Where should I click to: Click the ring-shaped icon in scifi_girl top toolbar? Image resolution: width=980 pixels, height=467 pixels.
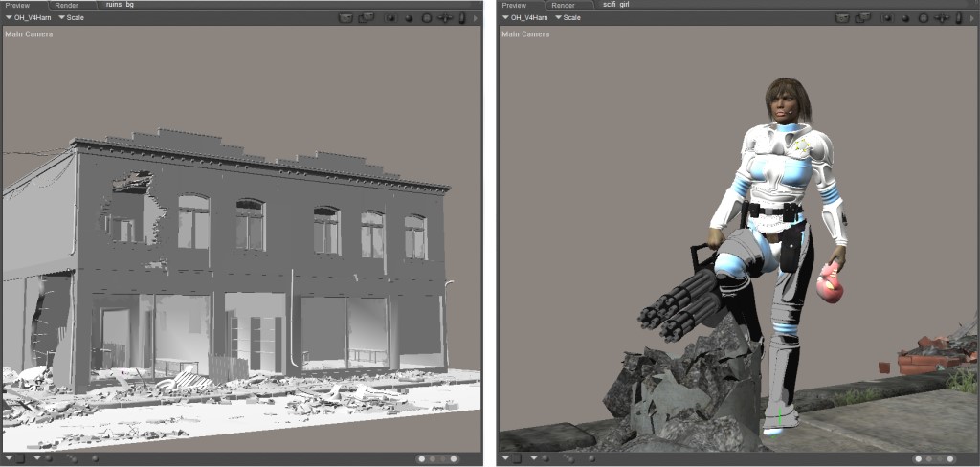point(924,18)
